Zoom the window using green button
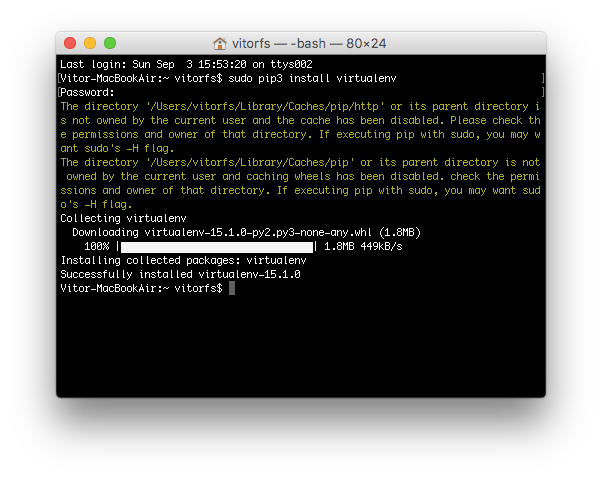The width and height of the screenshot is (602, 478). coord(110,43)
